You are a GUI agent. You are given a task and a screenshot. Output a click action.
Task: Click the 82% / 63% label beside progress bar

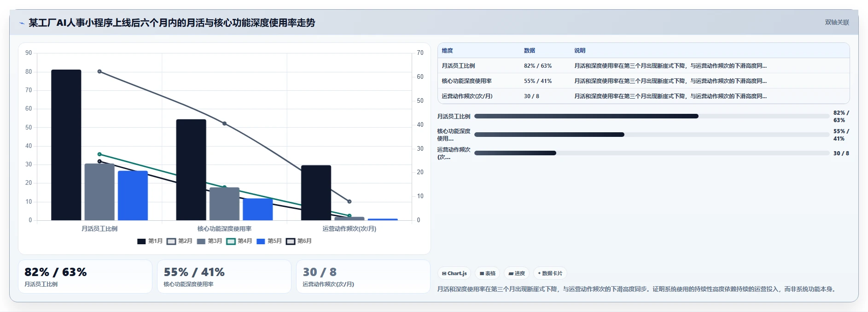click(841, 116)
